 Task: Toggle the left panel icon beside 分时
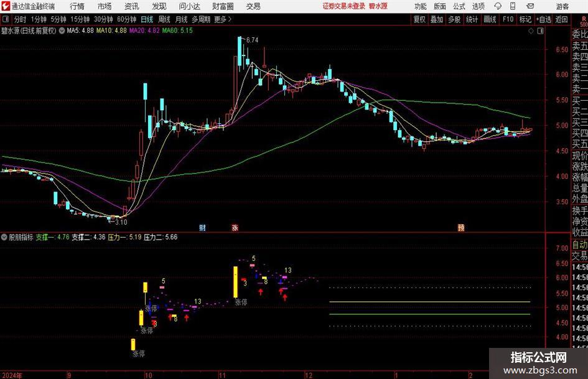(x=6, y=19)
